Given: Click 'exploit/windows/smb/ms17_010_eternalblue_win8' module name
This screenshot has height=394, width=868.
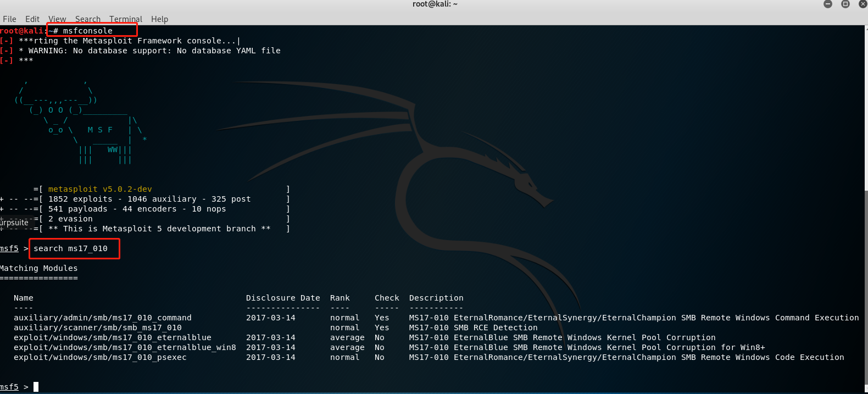Looking at the screenshot, I should coord(125,347).
